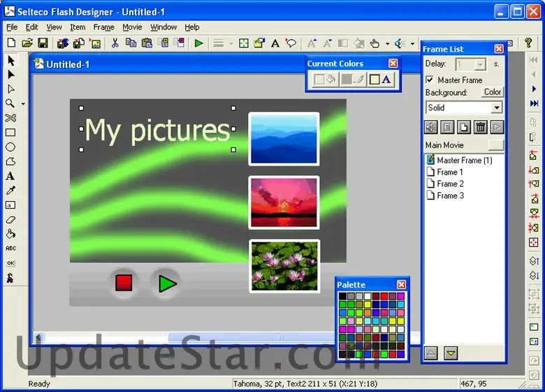Move frame up with arrow button

(x=431, y=353)
